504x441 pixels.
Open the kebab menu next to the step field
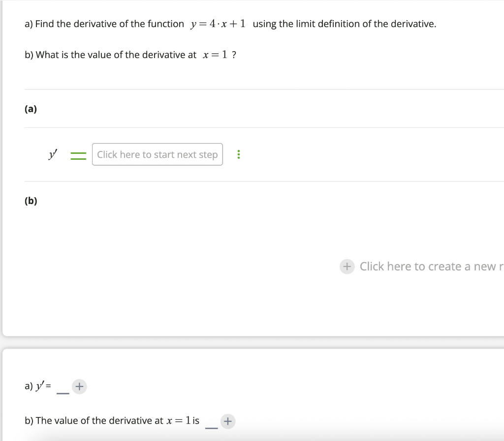[239, 154]
